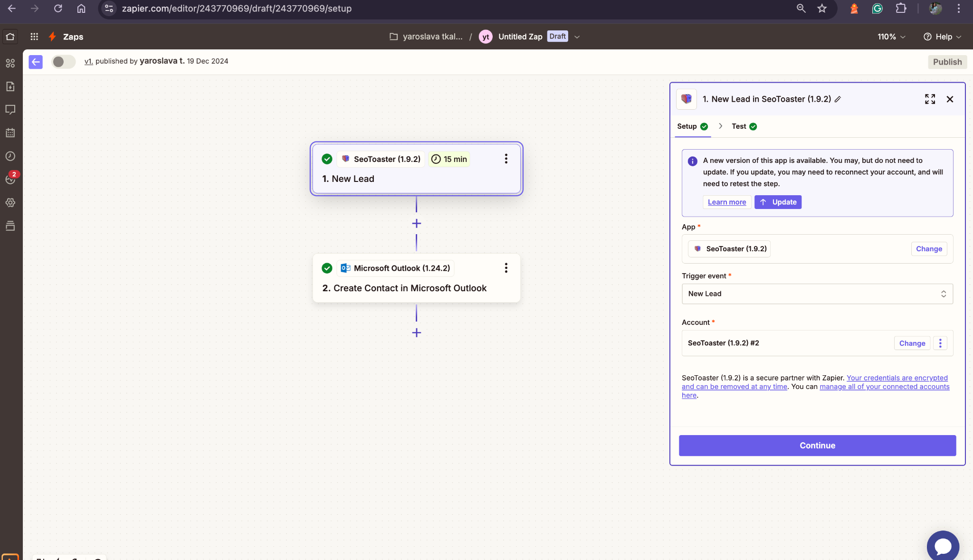Expand the Untitled Zap title chevron

[577, 37]
